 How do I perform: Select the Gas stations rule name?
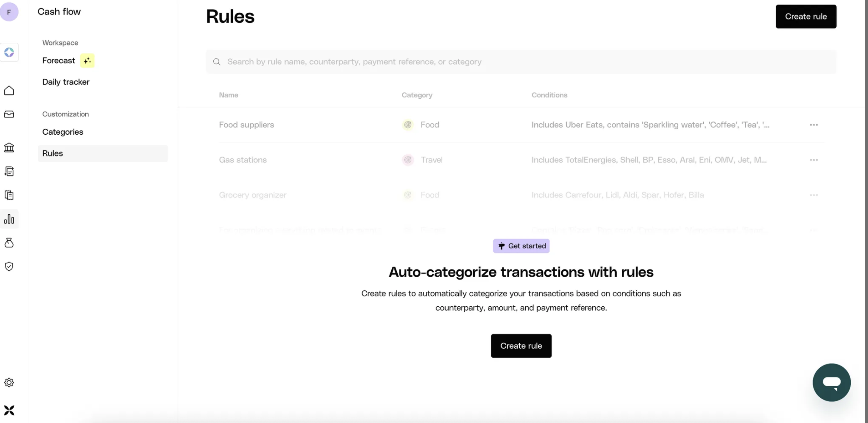click(243, 160)
